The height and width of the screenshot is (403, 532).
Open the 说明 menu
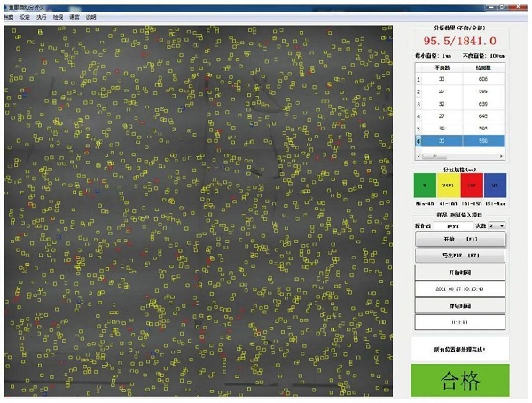coord(91,16)
